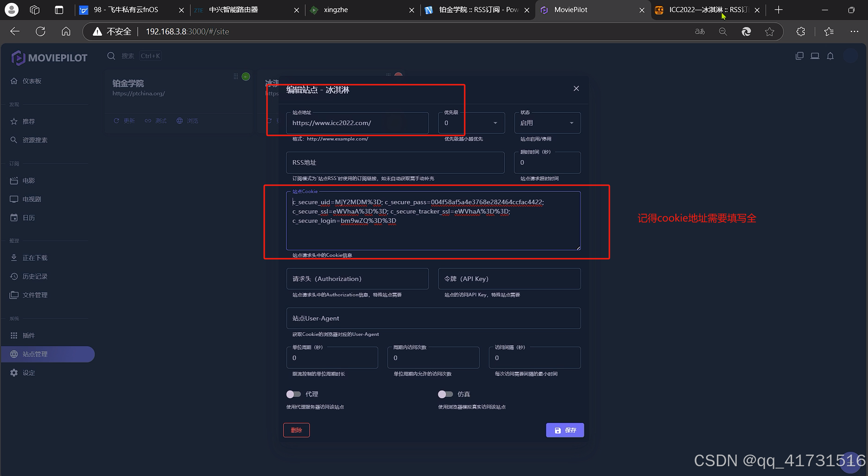The height and width of the screenshot is (476, 868).
Task: Click the add to favorites star icon
Action: coord(769,32)
